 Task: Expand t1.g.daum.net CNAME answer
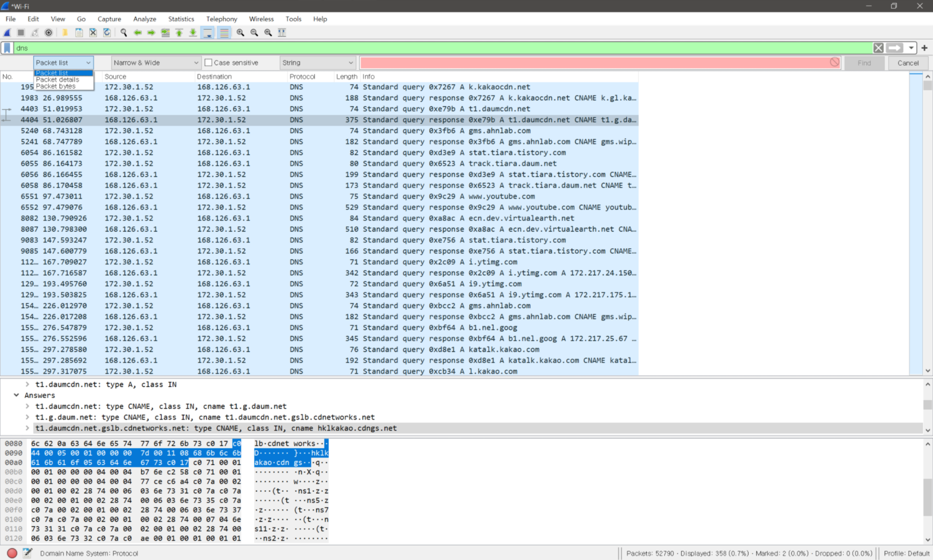click(27, 417)
